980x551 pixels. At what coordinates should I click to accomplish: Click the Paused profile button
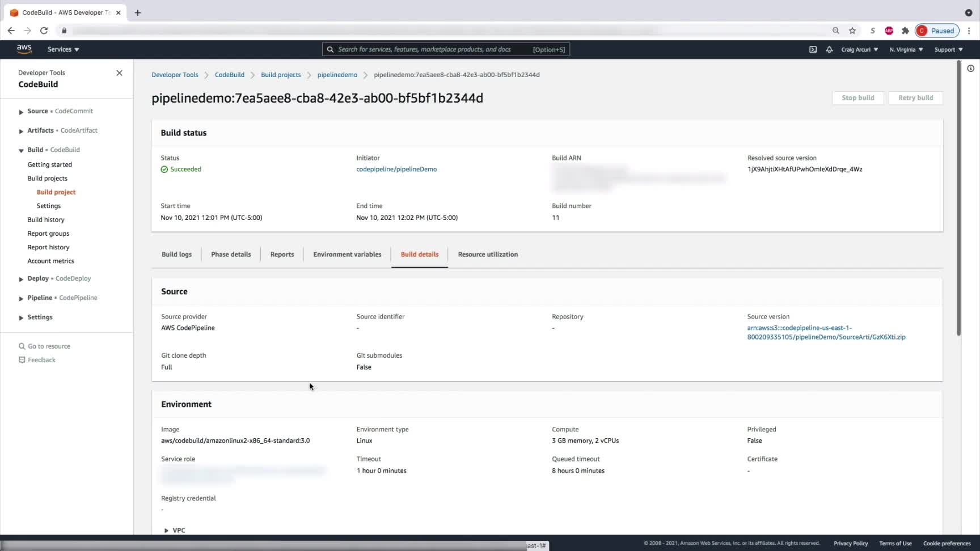tap(937, 31)
